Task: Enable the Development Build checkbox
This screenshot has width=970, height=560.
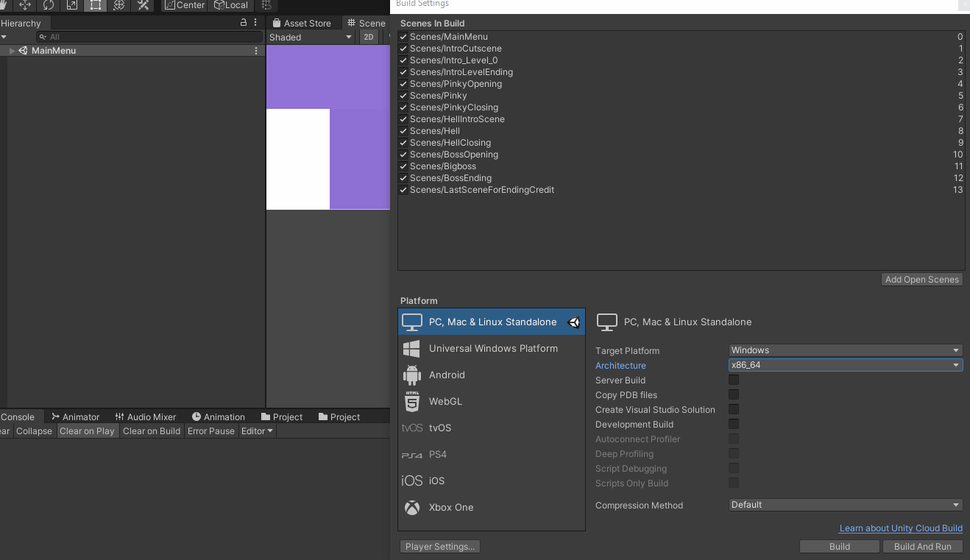Action: coord(734,424)
